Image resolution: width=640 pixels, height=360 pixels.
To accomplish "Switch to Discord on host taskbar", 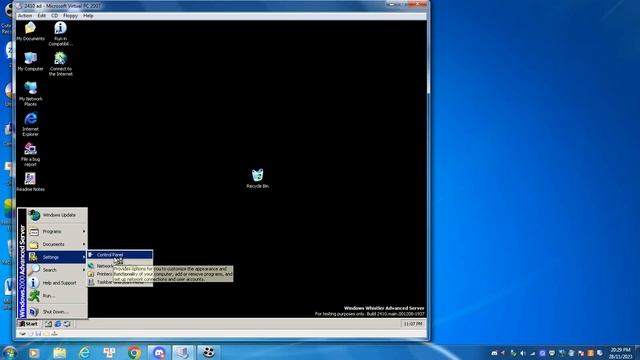I will point(159,353).
